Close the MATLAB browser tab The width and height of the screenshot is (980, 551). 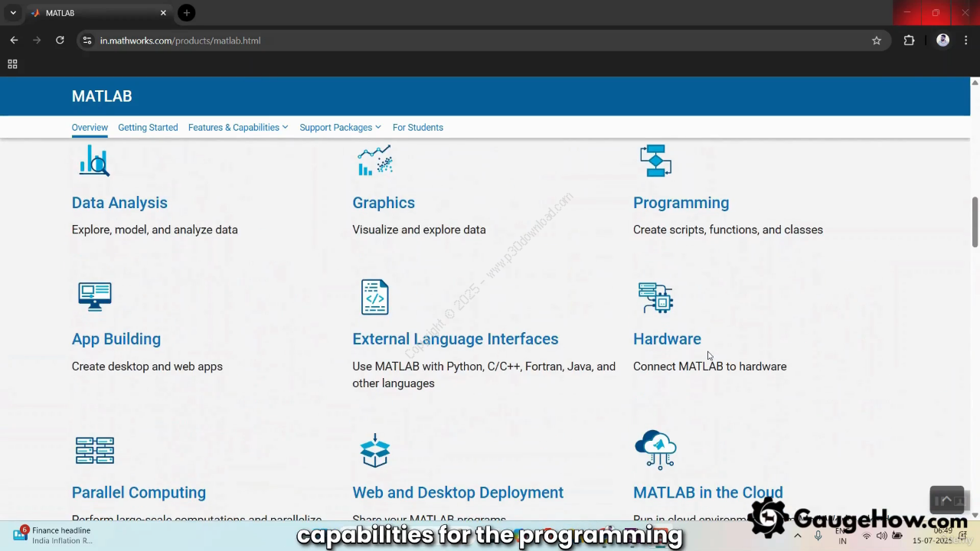[163, 13]
